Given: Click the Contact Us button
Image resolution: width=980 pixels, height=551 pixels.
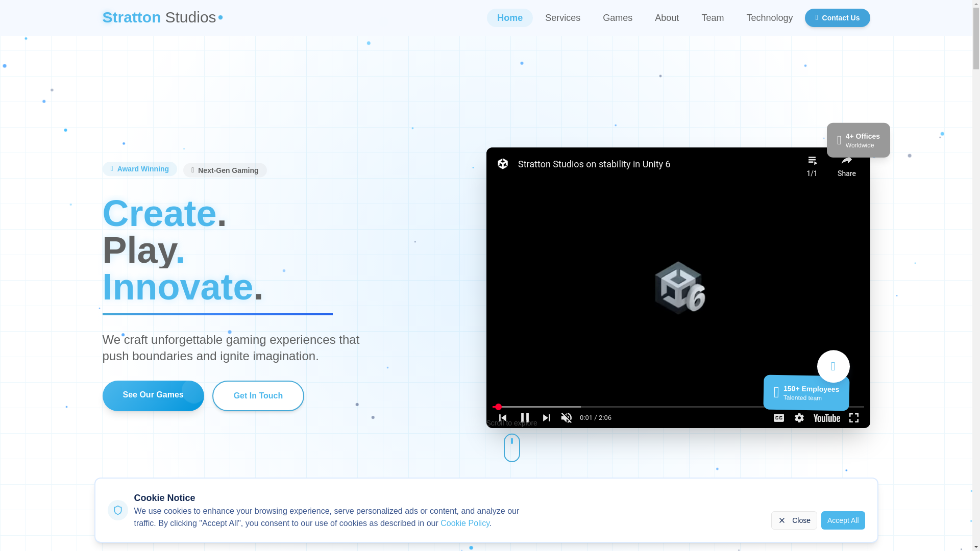Looking at the screenshot, I should 837,18.
